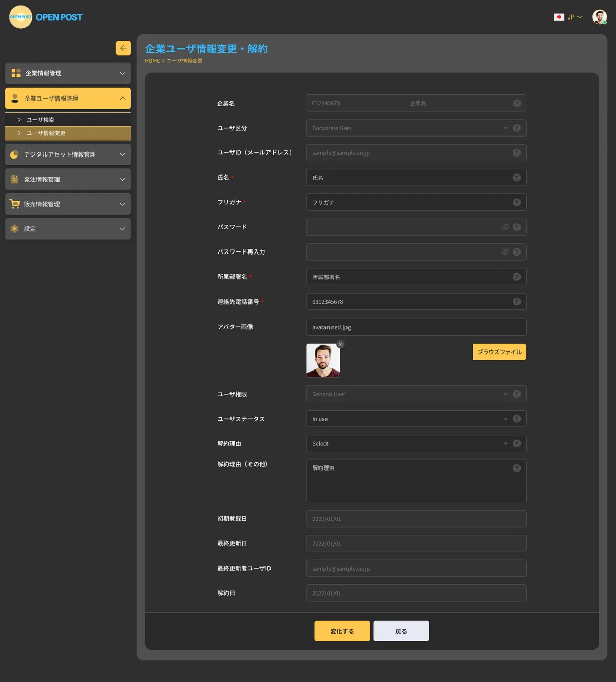Click help icon for ユーザ権限 field
Image resolution: width=616 pixels, height=682 pixels.
click(517, 394)
